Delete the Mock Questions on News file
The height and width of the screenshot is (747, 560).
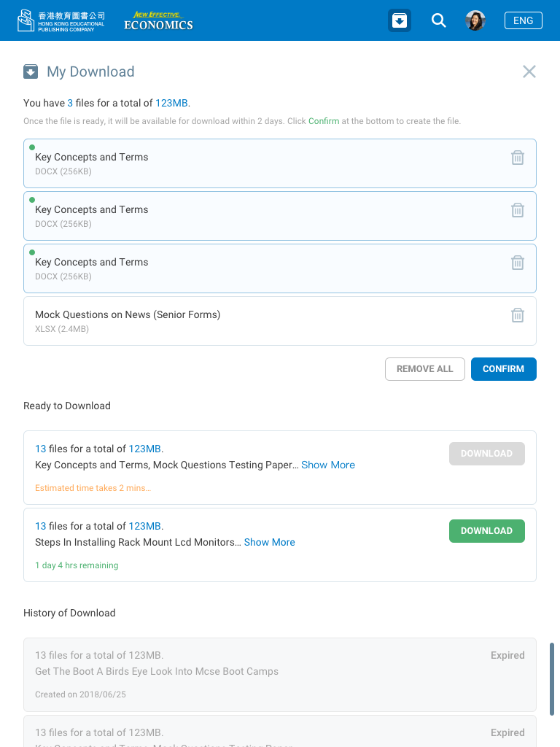click(x=517, y=315)
